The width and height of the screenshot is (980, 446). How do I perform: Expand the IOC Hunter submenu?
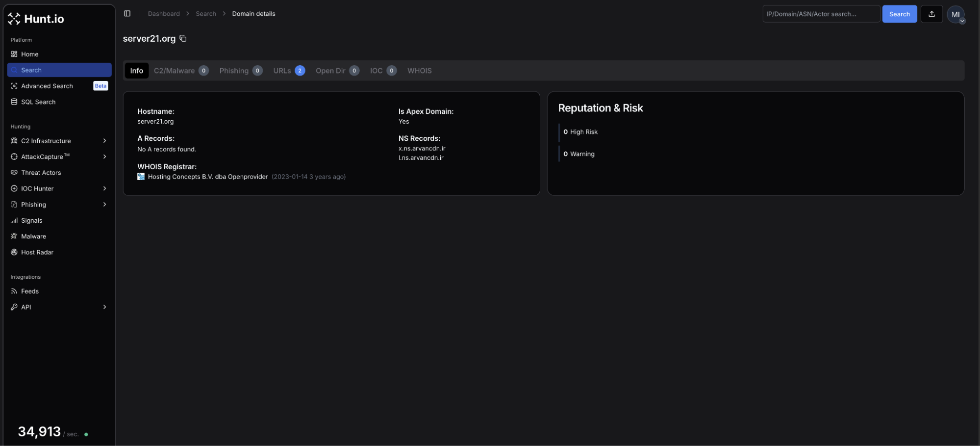pyautogui.click(x=104, y=188)
